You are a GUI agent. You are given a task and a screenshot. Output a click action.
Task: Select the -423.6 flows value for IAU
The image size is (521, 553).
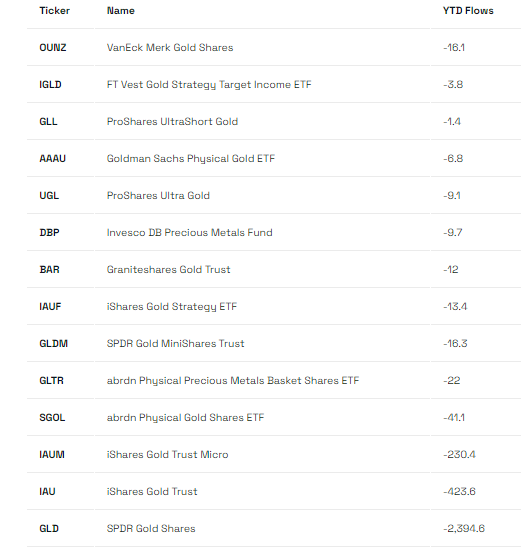tap(459, 492)
